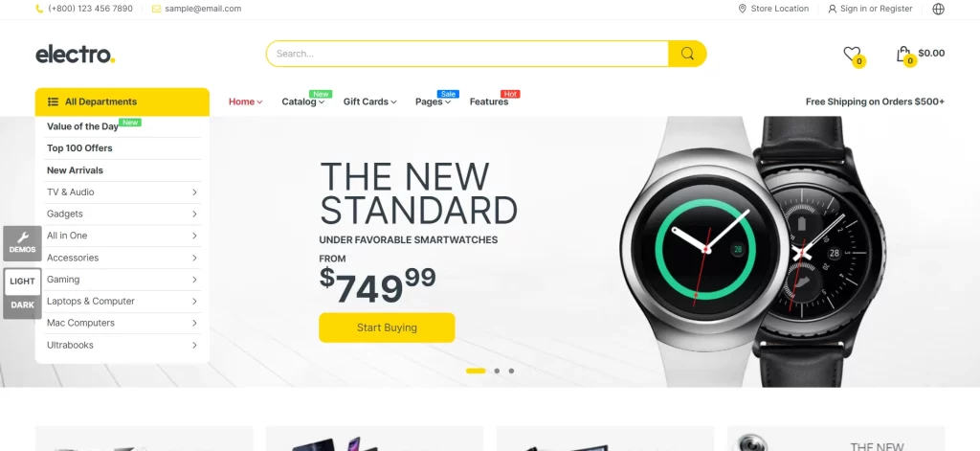980x451 pixels.
Task: Click the phone icon in top bar
Action: [40, 9]
